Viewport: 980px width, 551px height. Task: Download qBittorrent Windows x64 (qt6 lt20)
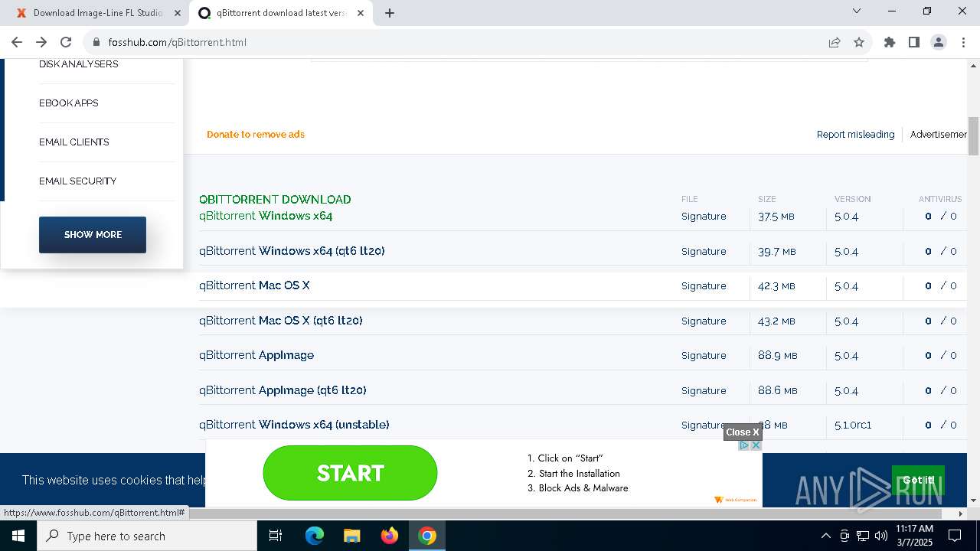pos(292,251)
